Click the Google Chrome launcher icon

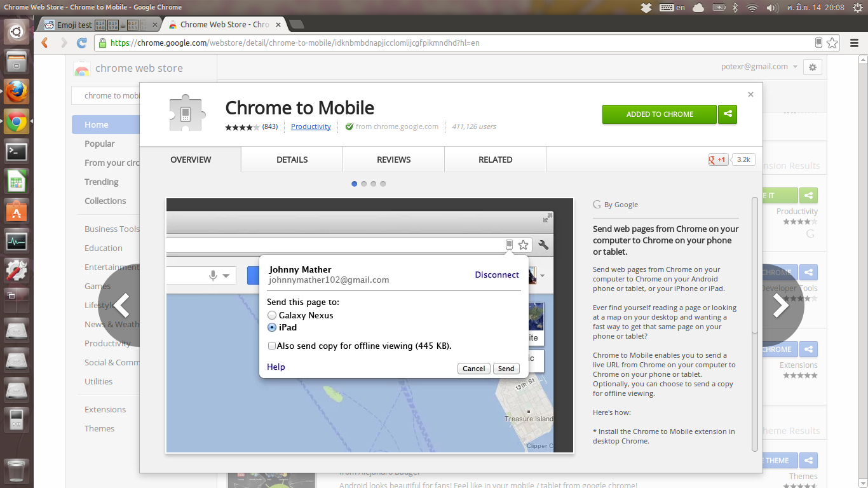pos(17,121)
